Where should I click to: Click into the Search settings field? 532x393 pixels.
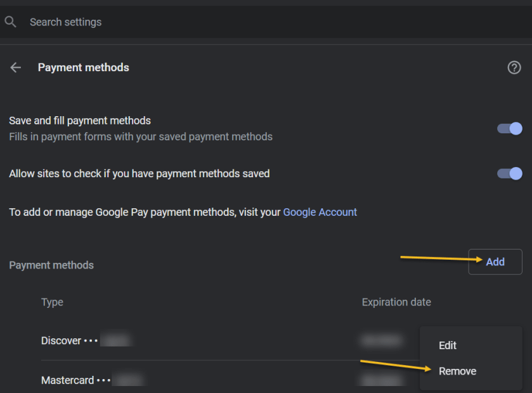[190, 22]
